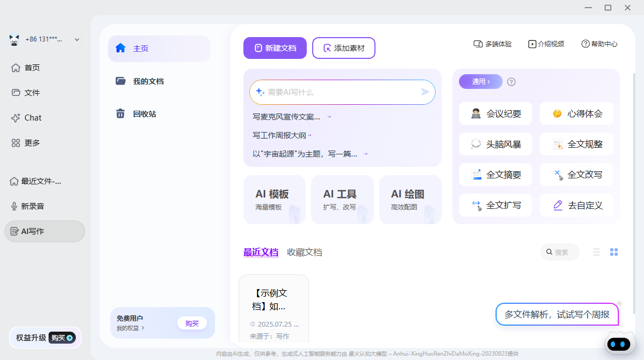Open the 介绍视频 intro video
The width and height of the screenshot is (644, 360).
(x=546, y=44)
